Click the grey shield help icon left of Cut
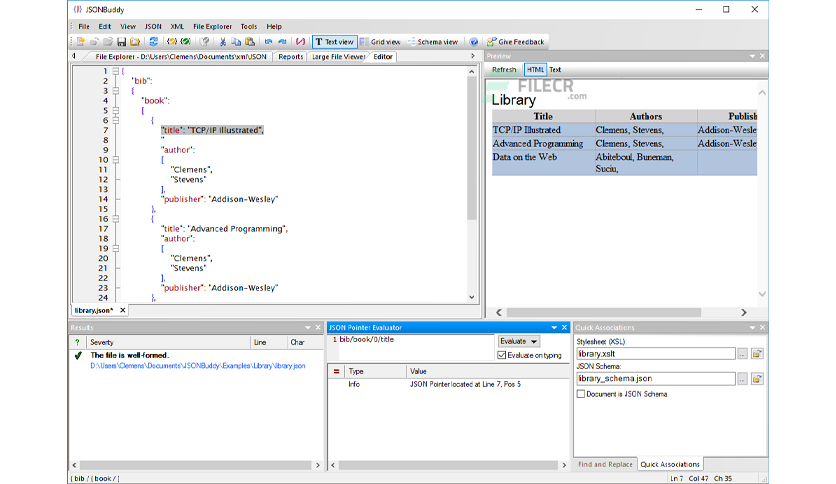This screenshot has width=836, height=484. (x=204, y=42)
